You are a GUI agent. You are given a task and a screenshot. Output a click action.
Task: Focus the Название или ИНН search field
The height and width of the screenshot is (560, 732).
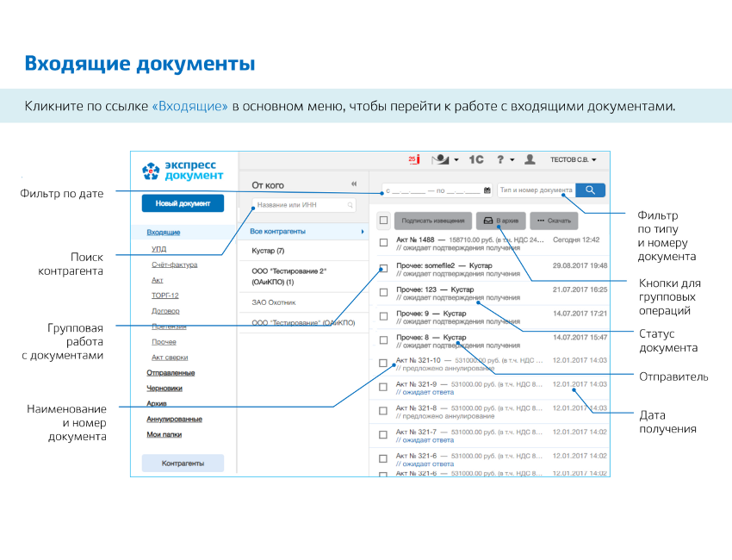(x=304, y=205)
